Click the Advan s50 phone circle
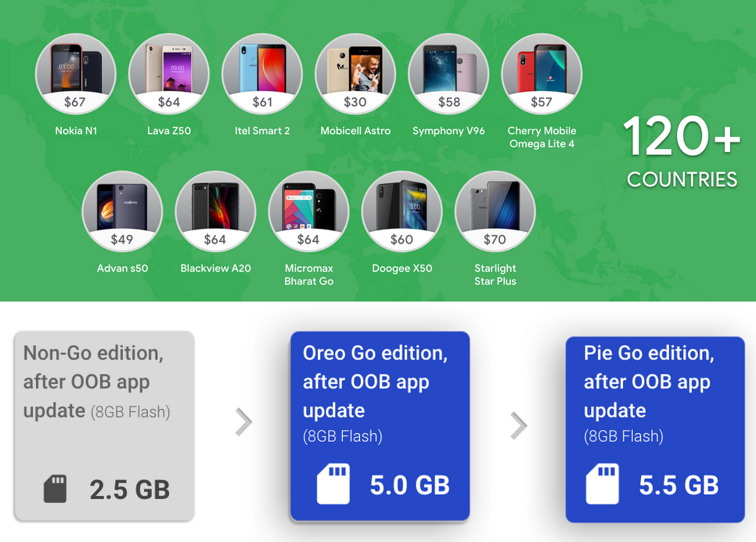Screen dimensions: 756x542 click(122, 211)
